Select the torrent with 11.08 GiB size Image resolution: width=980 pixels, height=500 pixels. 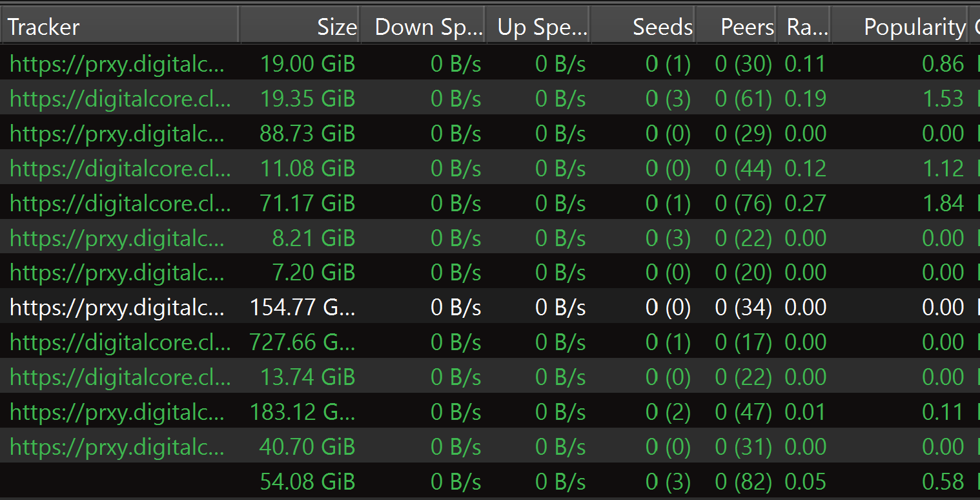coord(307,169)
